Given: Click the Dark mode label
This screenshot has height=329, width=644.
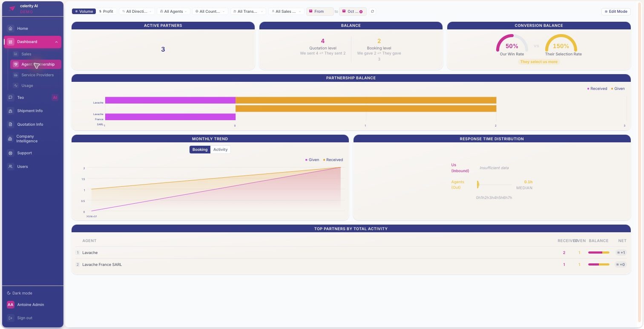Looking at the screenshot, I should click(x=22, y=293).
